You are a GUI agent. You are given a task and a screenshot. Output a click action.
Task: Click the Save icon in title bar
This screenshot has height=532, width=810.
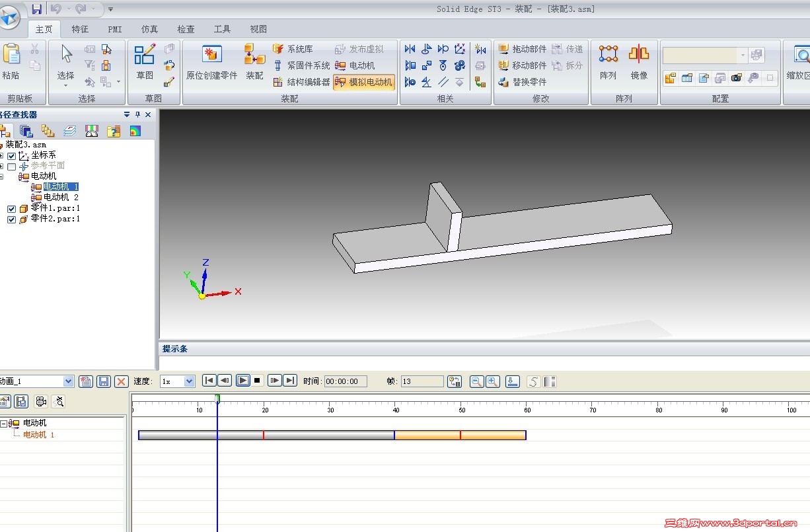[37, 9]
